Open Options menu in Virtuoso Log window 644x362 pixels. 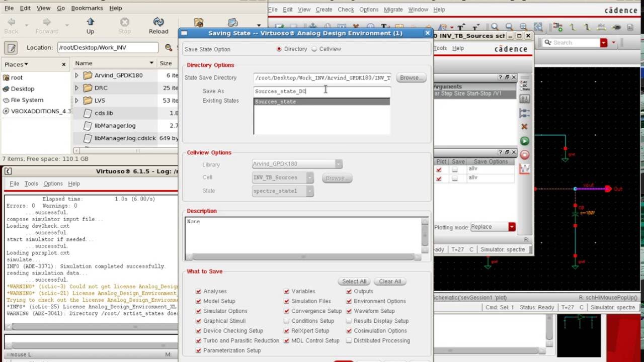coord(53,184)
